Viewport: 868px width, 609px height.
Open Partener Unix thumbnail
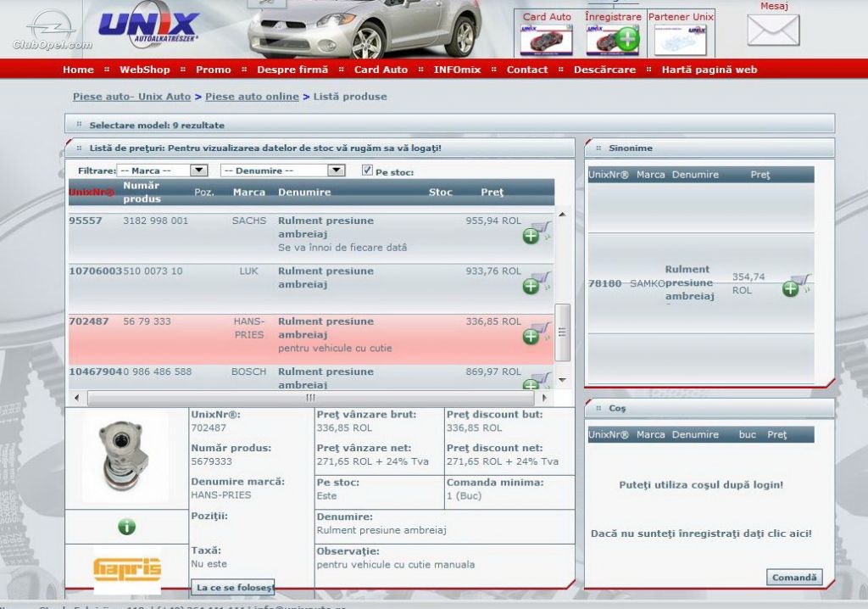pyautogui.click(x=681, y=40)
